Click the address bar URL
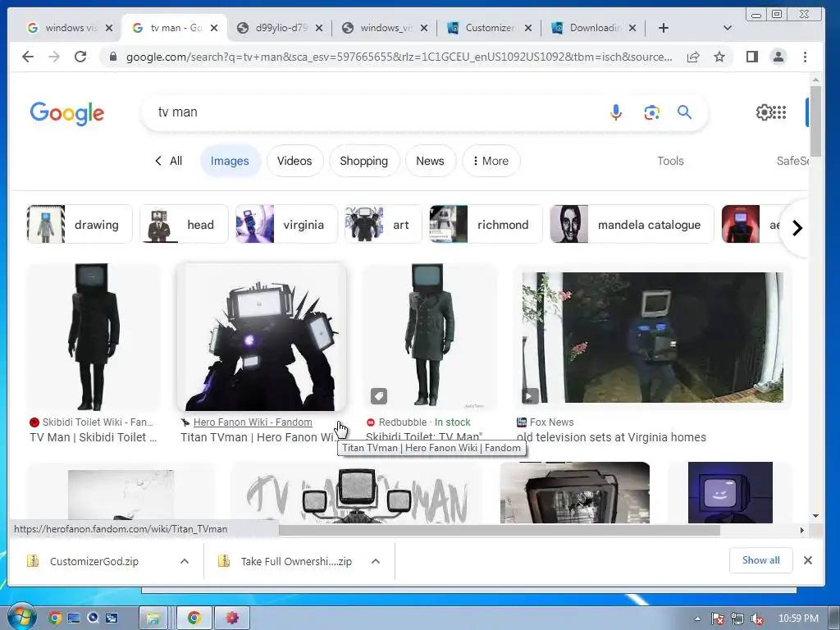 pyautogui.click(x=399, y=57)
